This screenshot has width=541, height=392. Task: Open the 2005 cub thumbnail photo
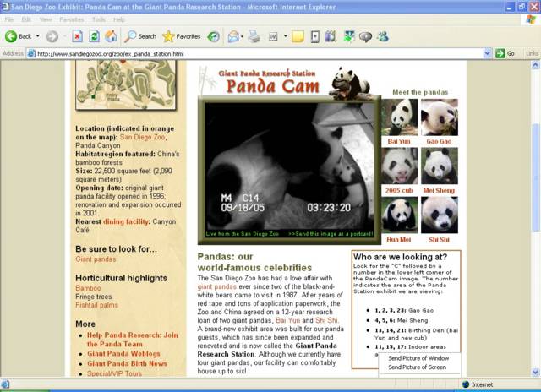(x=399, y=166)
